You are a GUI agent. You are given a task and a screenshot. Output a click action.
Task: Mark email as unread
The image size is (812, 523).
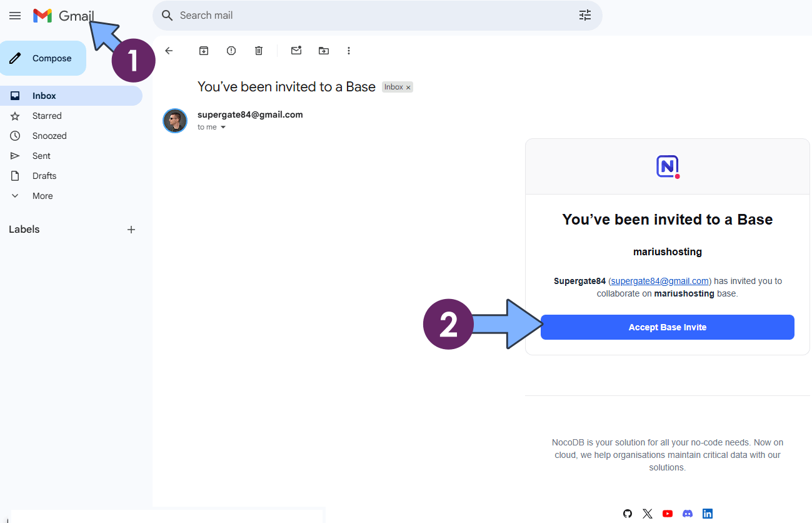coord(296,51)
